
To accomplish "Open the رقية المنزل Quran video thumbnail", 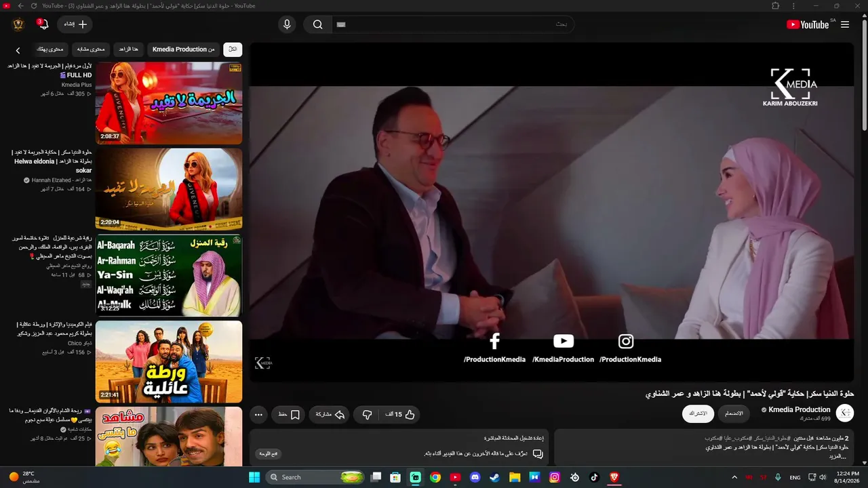I will (169, 275).
